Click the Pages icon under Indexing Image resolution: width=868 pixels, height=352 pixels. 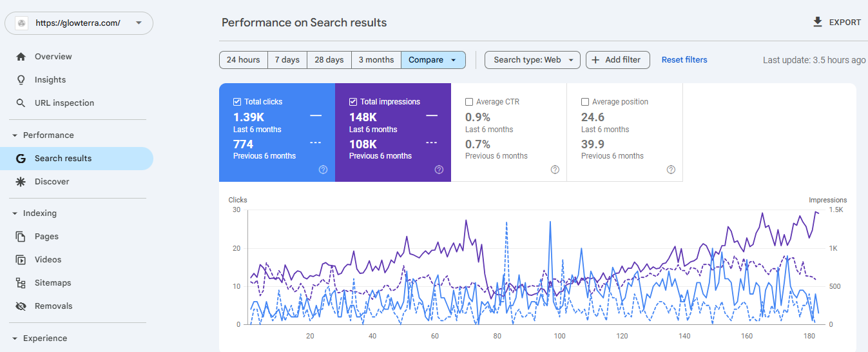click(x=21, y=237)
